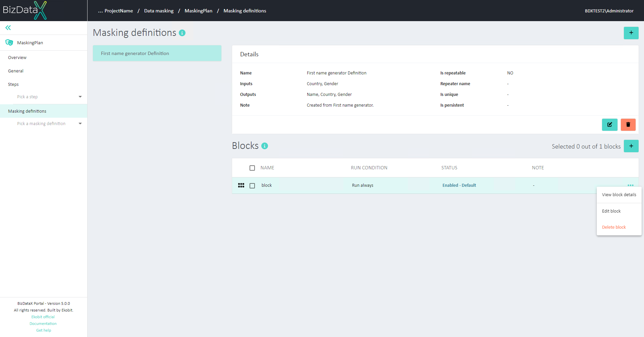Open General in sidebar
This screenshot has height=337, width=644.
16,71
